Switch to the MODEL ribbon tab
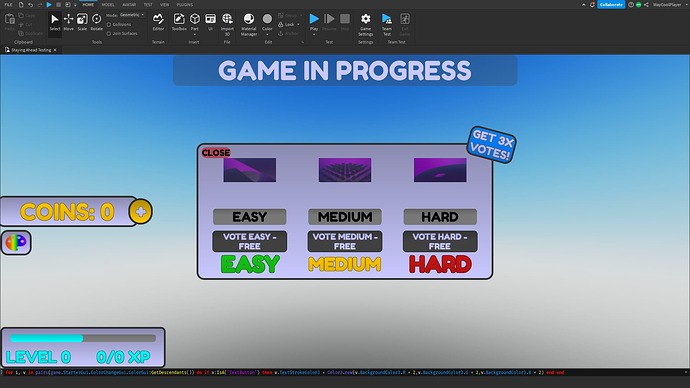The image size is (690, 388). coord(108,4)
